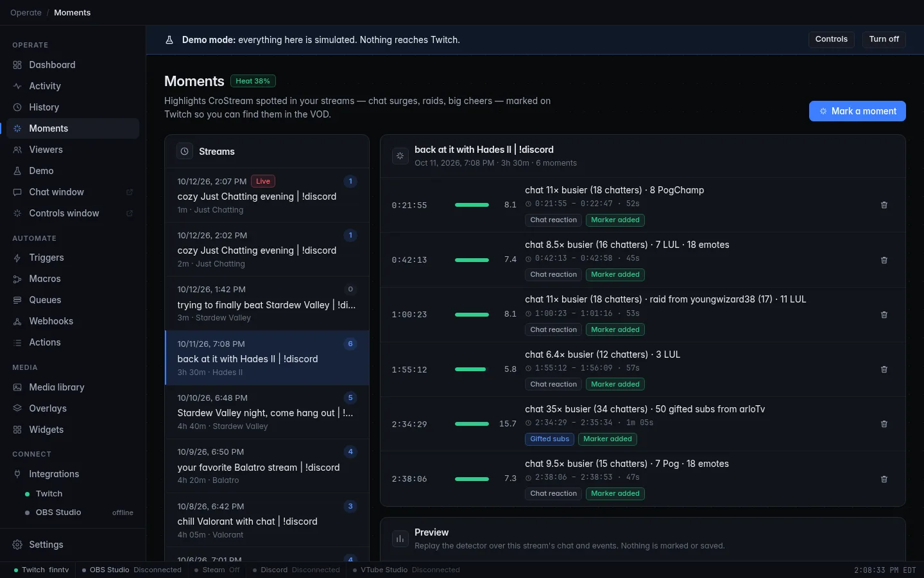The height and width of the screenshot is (578, 924).
Task: Click the sparkle icon beside stream title
Action: [x=400, y=155]
